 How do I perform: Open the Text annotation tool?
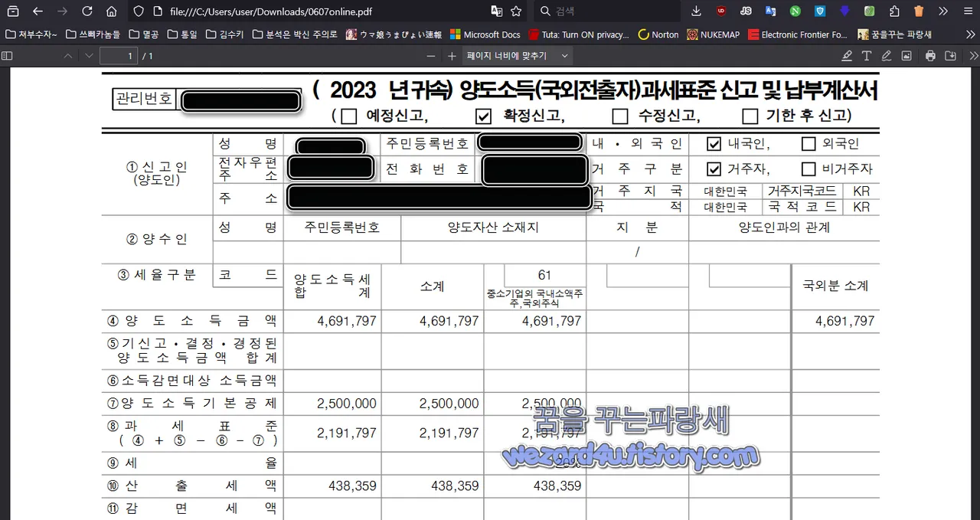pos(867,56)
